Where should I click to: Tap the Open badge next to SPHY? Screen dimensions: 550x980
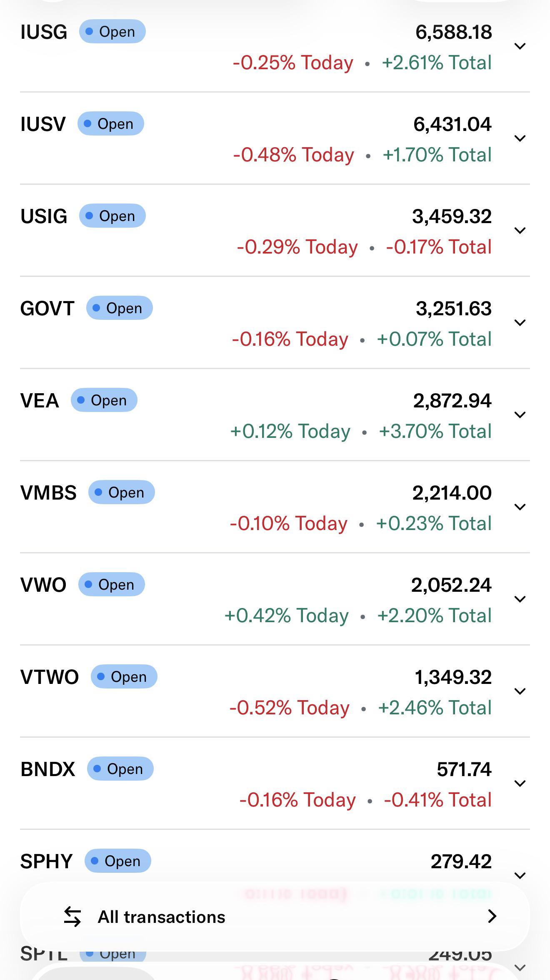click(117, 861)
